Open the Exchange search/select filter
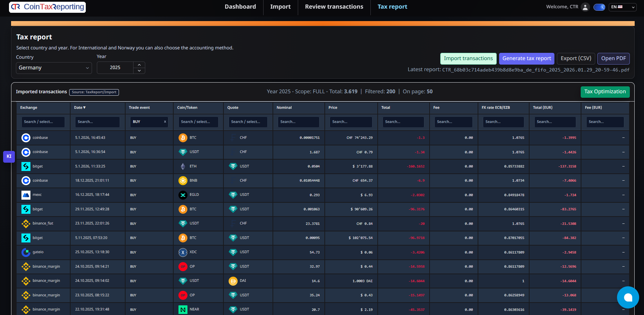This screenshot has height=315, width=644. pyautogui.click(x=43, y=122)
